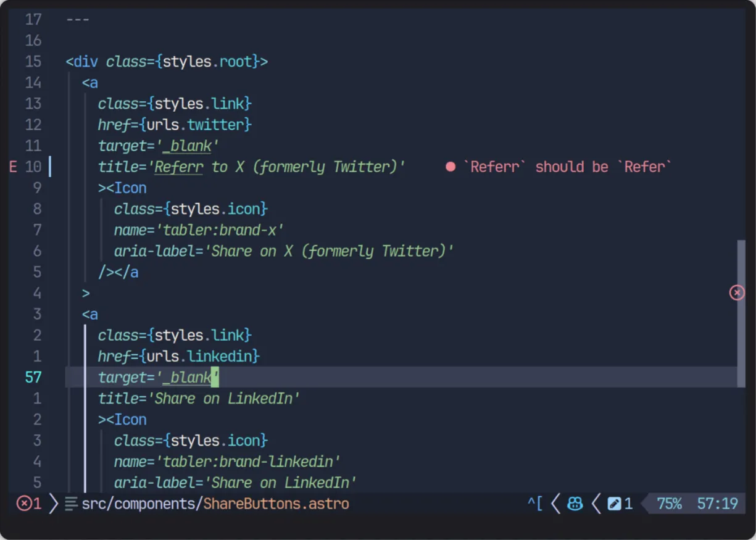
Task: Click the chevron right of the error count
Action: (x=53, y=504)
